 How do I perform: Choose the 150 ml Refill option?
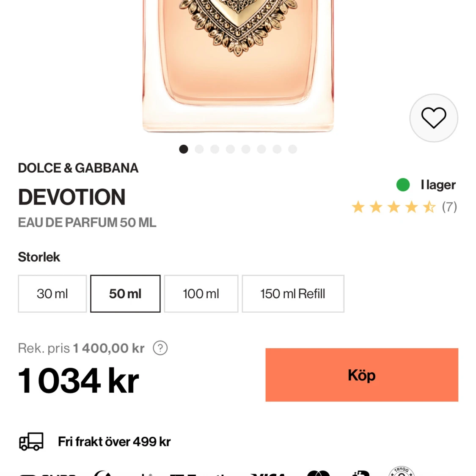pyautogui.click(x=293, y=294)
